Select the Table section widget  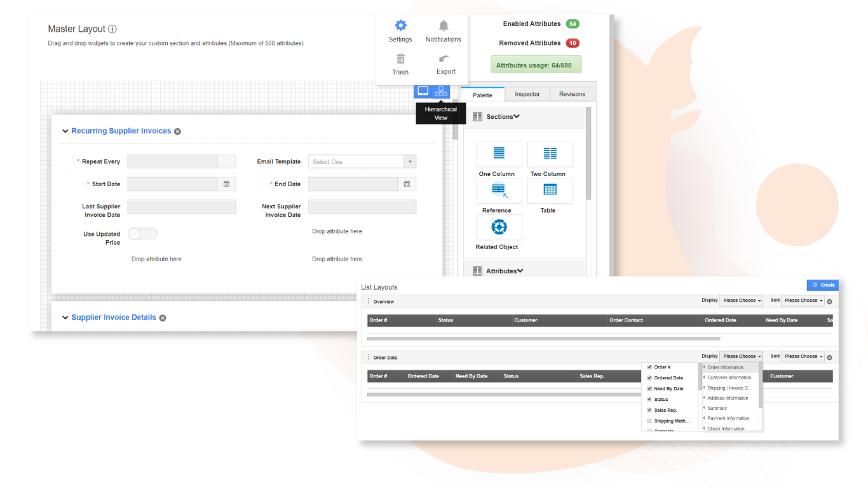(x=550, y=191)
